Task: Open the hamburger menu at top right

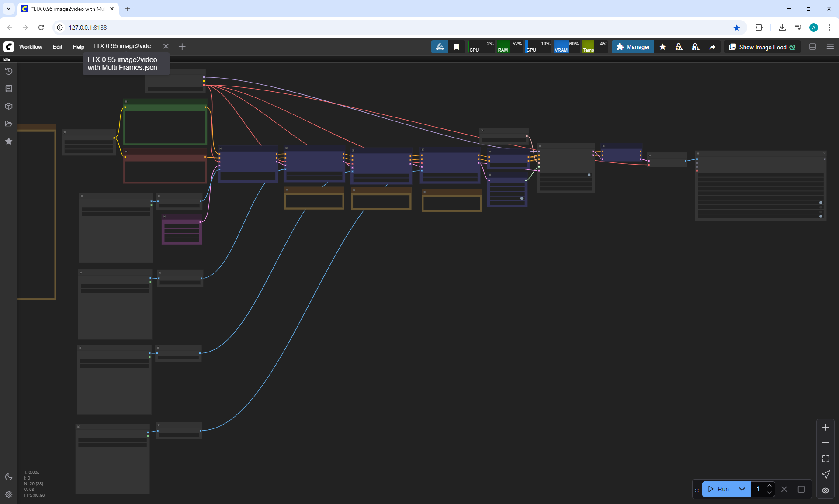Action: (830, 47)
